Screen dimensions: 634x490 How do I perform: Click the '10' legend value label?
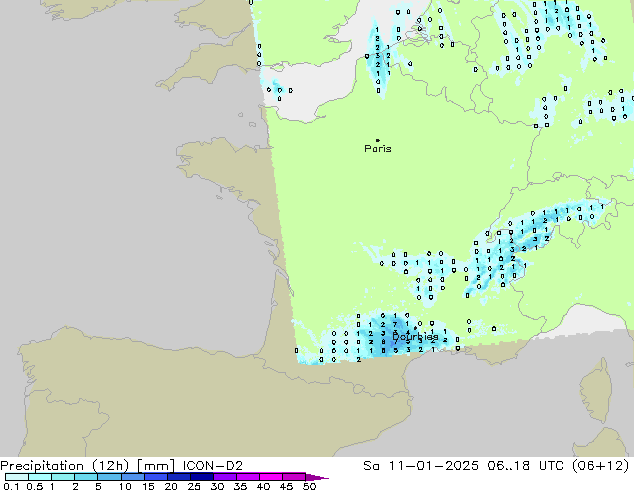pyautogui.click(x=125, y=486)
